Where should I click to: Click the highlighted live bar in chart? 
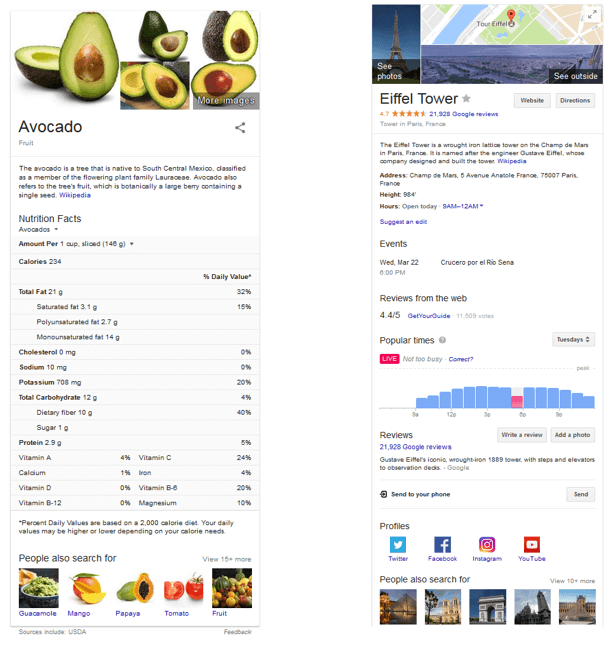(517, 401)
